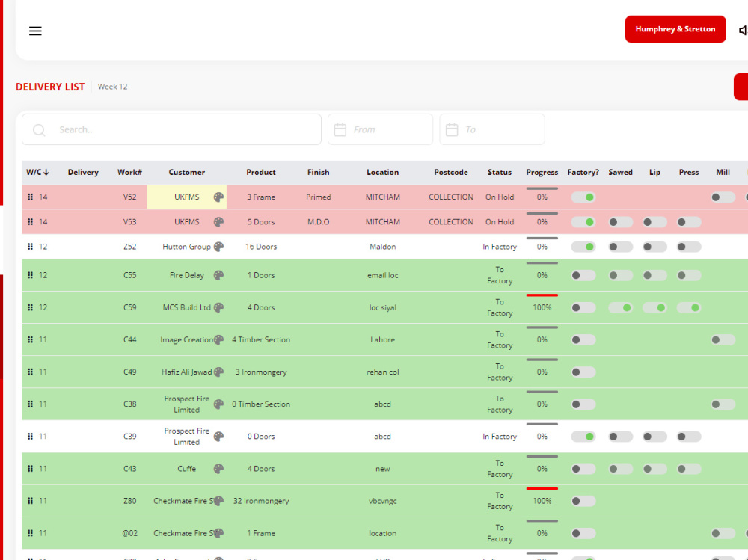
Task: Open the From date calendar icon
Action: (x=340, y=129)
